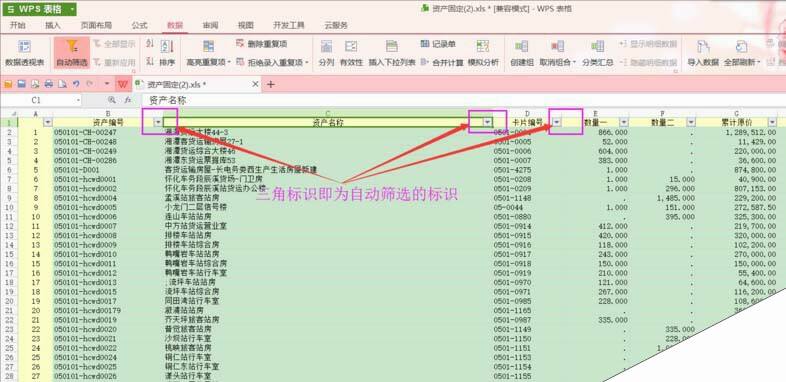The image size is (786, 382).
Task: Click cell containing 050101-hcwd0026
Action: pyautogui.click(x=108, y=375)
